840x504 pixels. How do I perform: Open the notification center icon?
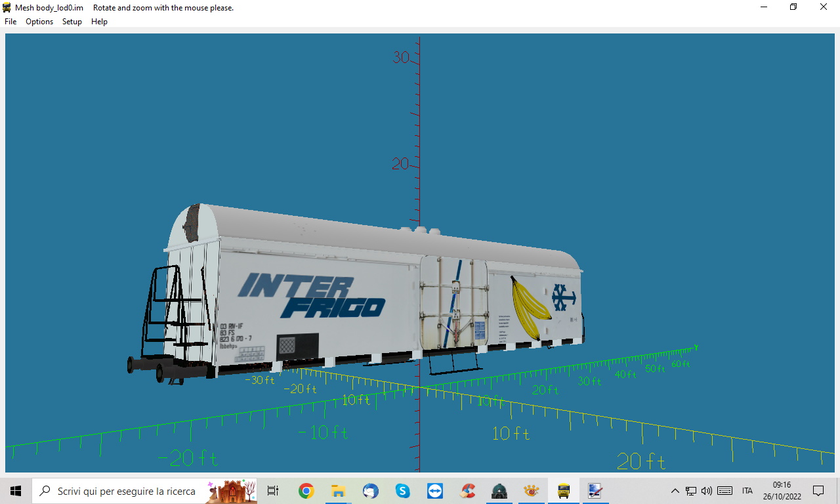coord(818,491)
